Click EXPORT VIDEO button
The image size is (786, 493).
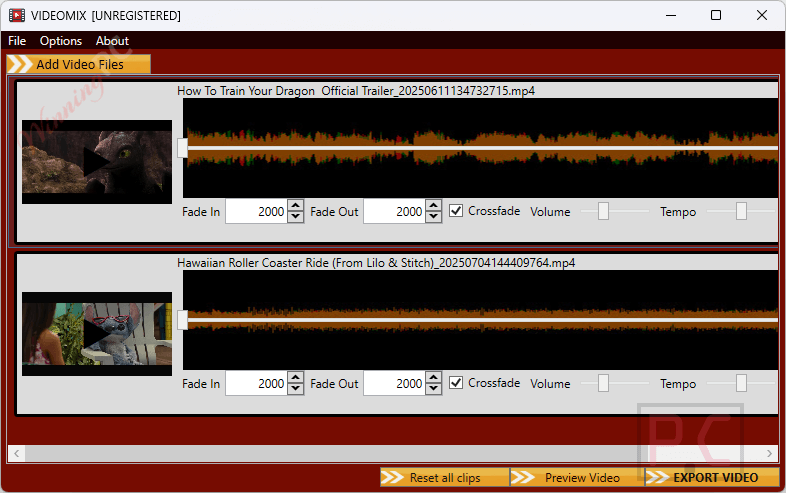(712, 477)
